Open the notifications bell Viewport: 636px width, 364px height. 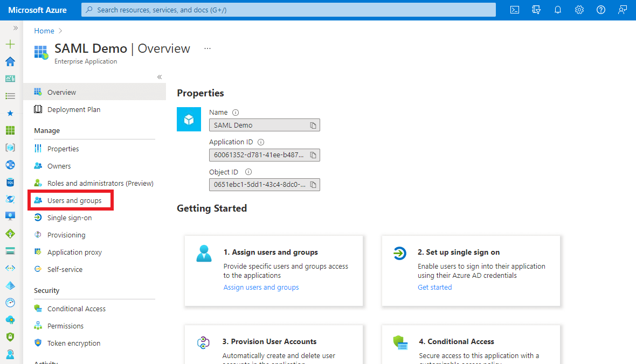click(x=558, y=9)
